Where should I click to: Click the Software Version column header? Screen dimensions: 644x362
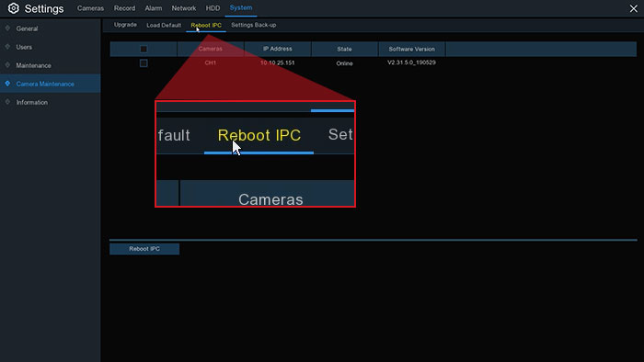pyautogui.click(x=411, y=49)
